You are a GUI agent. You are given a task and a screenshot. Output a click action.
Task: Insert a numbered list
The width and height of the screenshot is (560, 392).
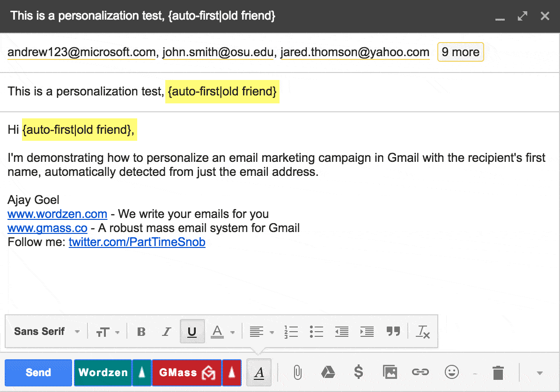coord(291,332)
